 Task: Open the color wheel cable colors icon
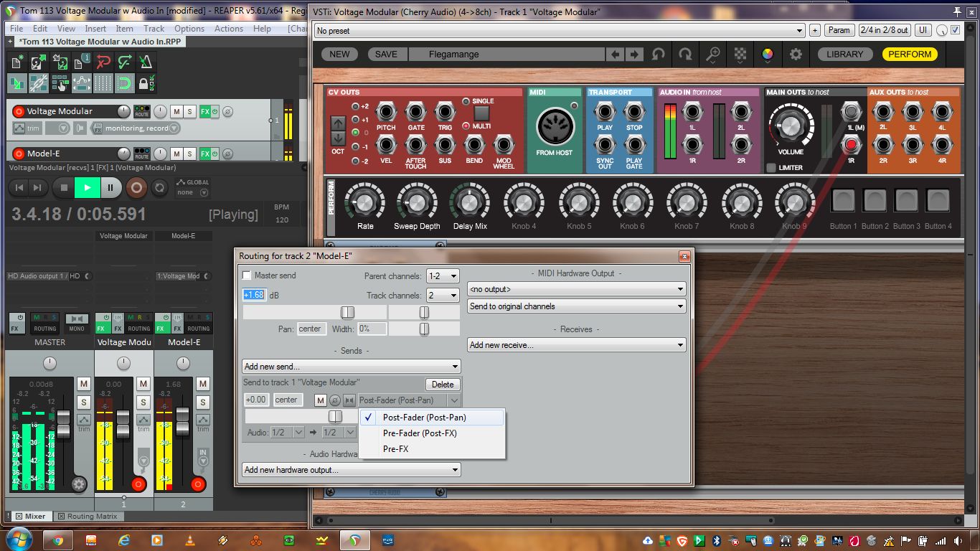click(x=768, y=54)
